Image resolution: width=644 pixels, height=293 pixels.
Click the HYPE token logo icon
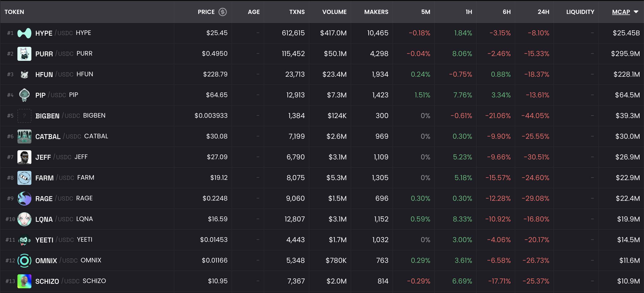click(x=24, y=33)
